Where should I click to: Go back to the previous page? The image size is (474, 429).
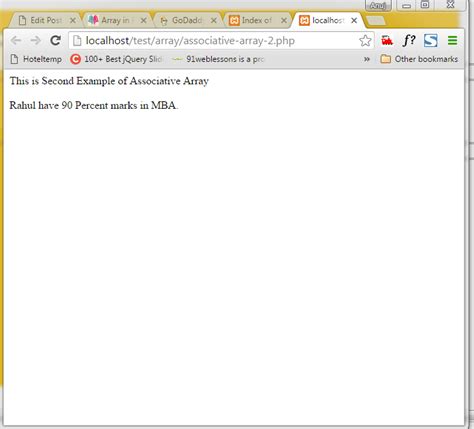(x=16, y=40)
